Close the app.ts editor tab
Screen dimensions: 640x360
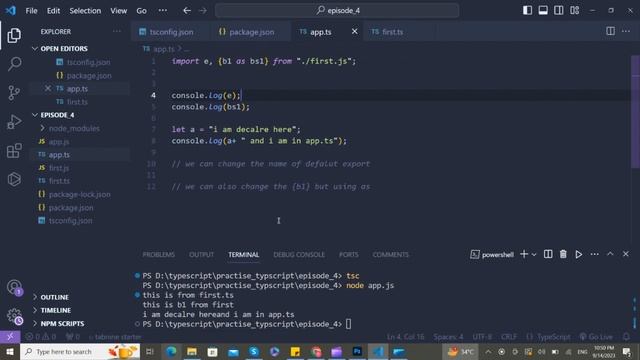pyautogui.click(x=354, y=31)
